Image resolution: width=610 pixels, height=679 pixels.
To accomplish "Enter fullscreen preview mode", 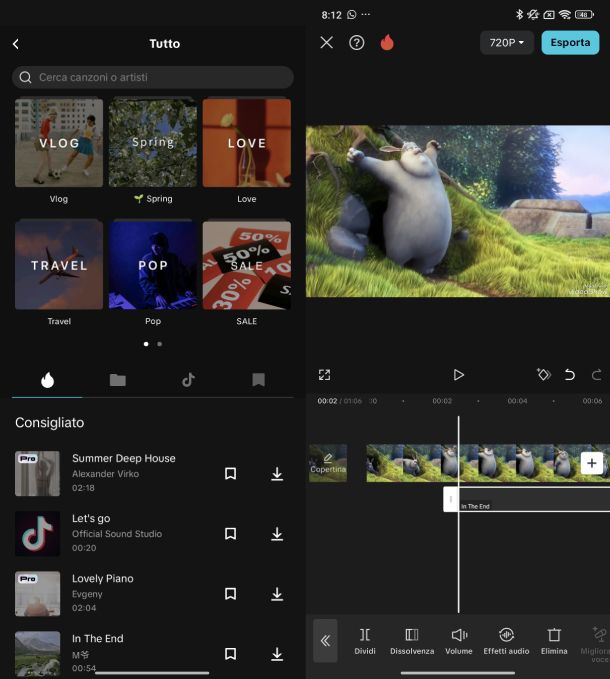I will [324, 375].
